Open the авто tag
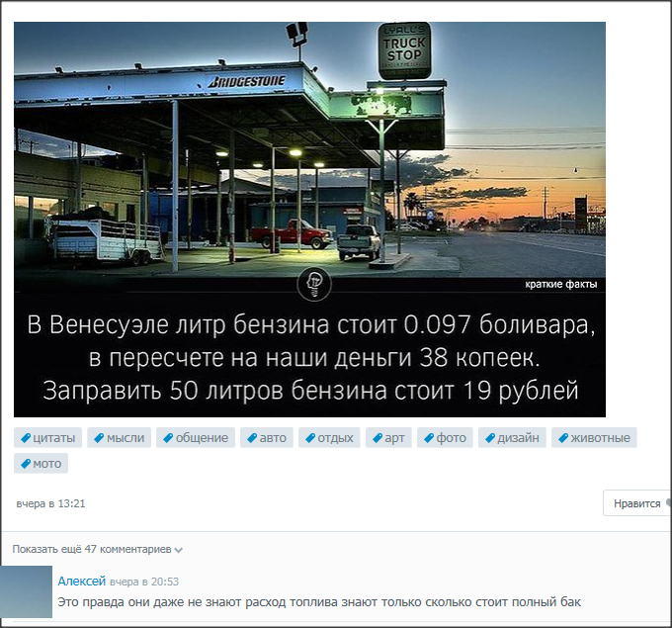The width and height of the screenshot is (672, 628). click(x=266, y=438)
